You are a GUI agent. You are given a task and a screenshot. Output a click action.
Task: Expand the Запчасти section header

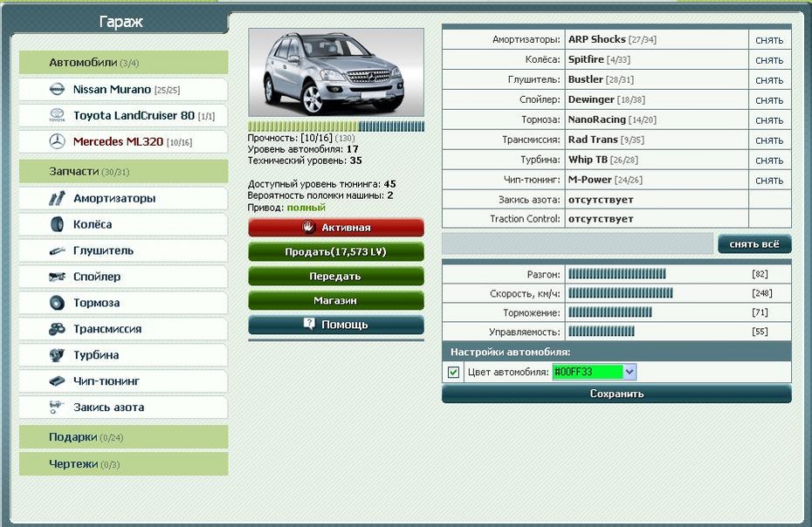[123, 171]
